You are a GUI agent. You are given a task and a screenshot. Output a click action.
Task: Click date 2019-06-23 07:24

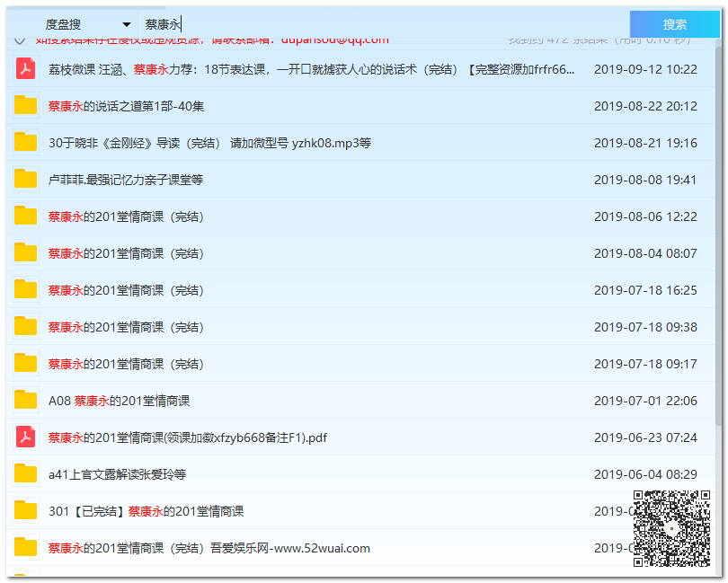(645, 437)
